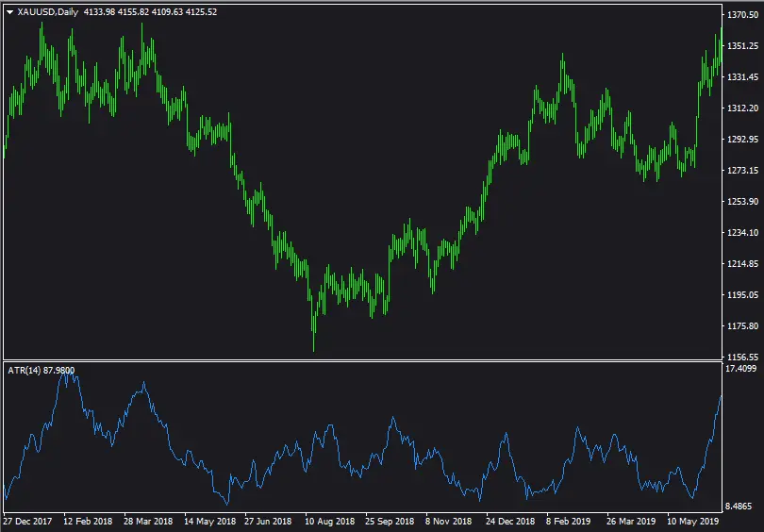Click ATR scale value 17.4099

[x=740, y=369]
